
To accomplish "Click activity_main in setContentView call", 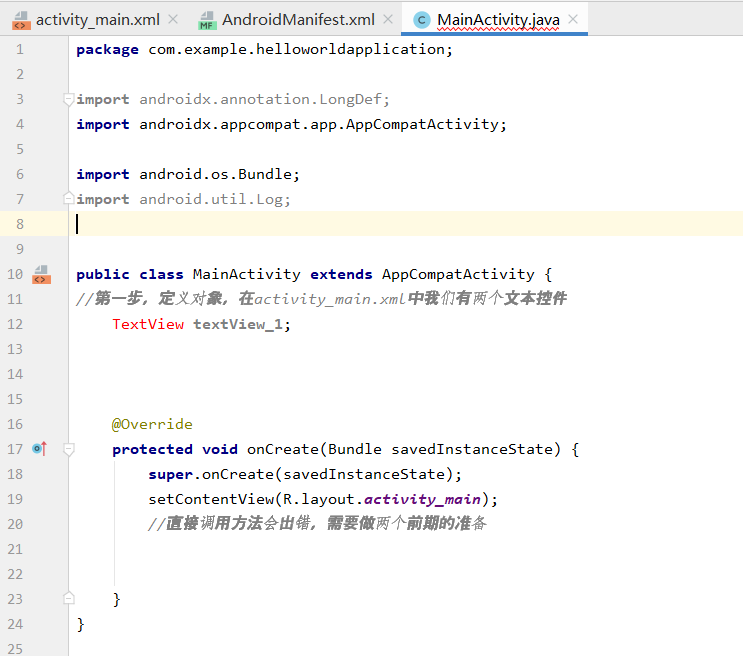I will pyautogui.click(x=422, y=500).
